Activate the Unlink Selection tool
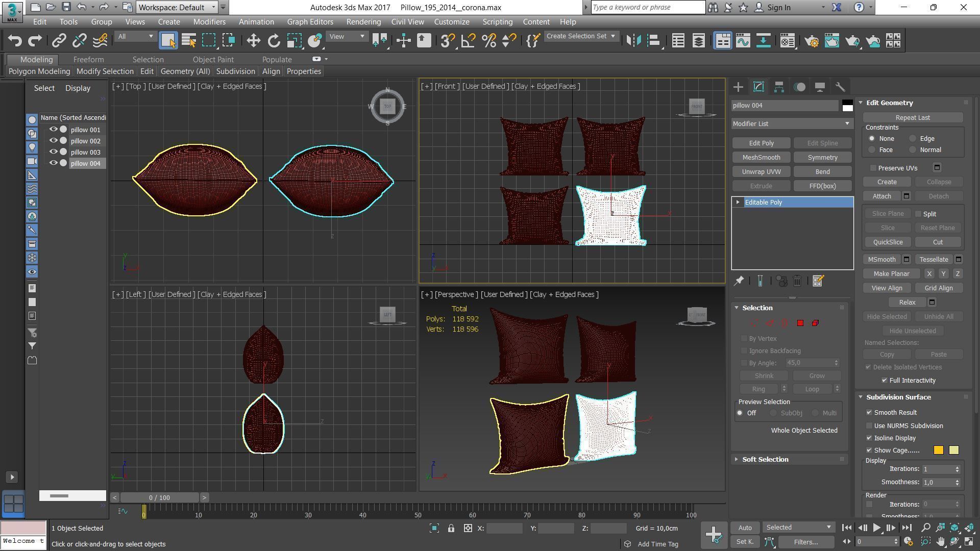980x551 pixels. tap(79, 41)
